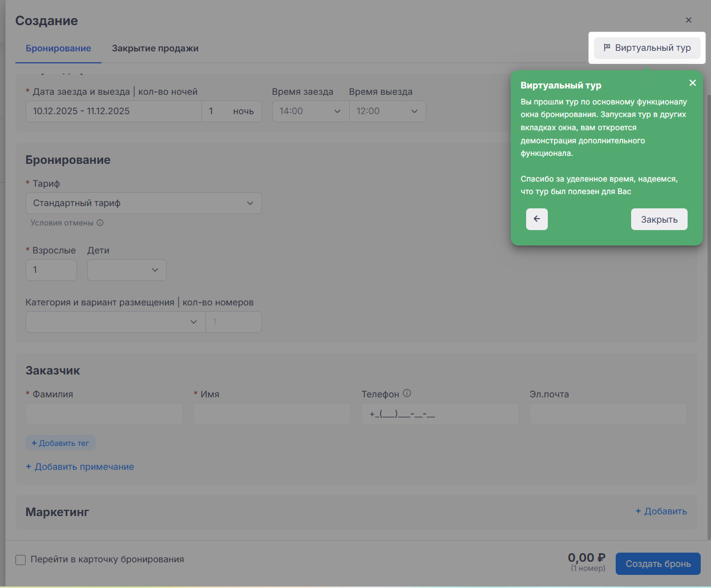This screenshot has width=711, height=588.
Task: Click + Добавить in Маркетинг section
Action: click(661, 512)
